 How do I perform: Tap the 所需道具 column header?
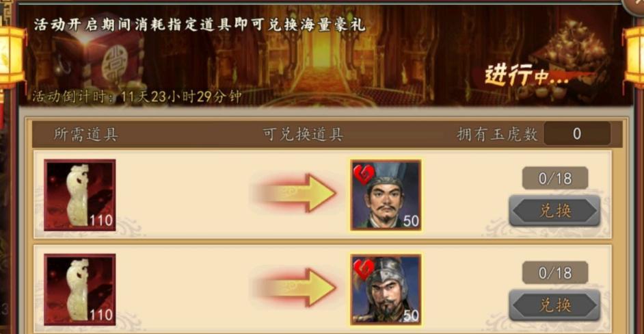click(86, 135)
